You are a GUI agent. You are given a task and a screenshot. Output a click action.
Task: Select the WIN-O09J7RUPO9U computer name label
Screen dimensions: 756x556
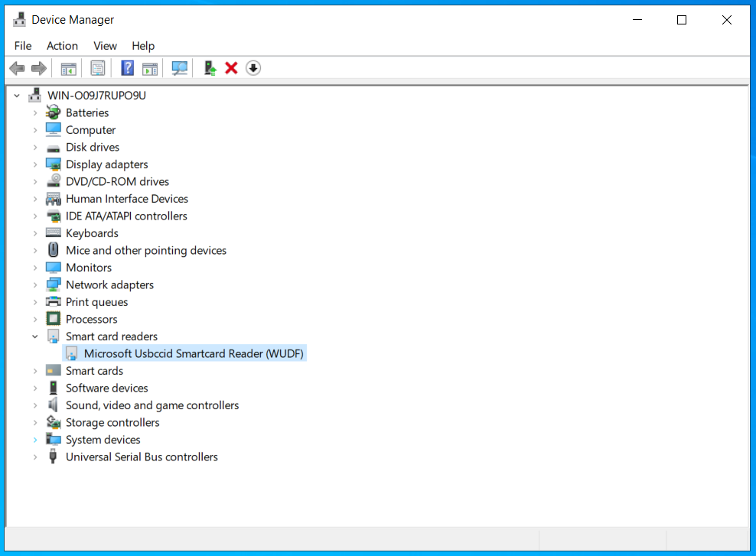pos(96,96)
